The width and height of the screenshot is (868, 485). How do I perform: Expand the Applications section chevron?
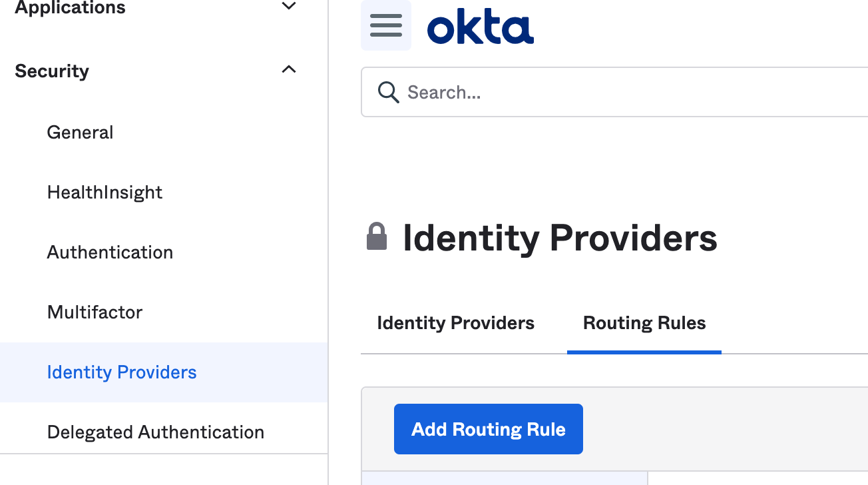288,7
